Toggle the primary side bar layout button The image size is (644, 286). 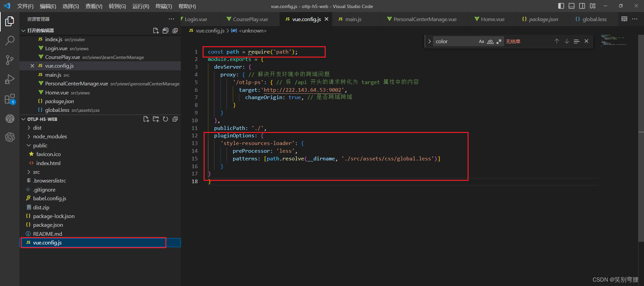[561, 6]
